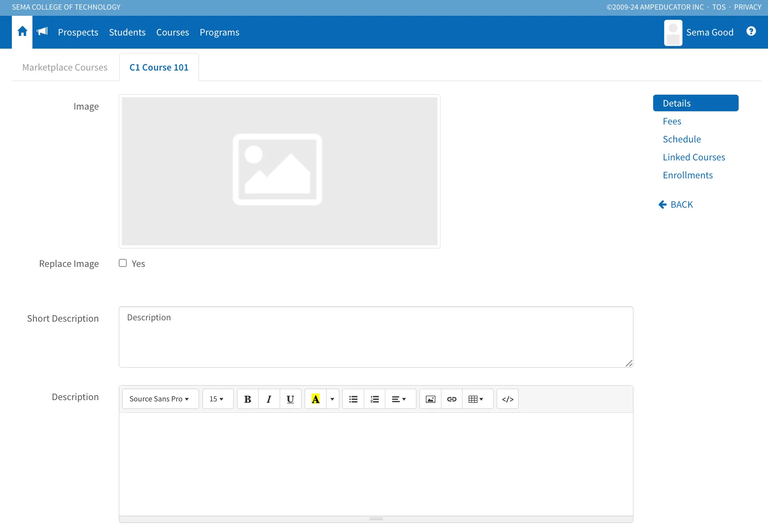Insert a hyperlink with the link icon
Viewport: 768px width, 532px height.
(452, 399)
